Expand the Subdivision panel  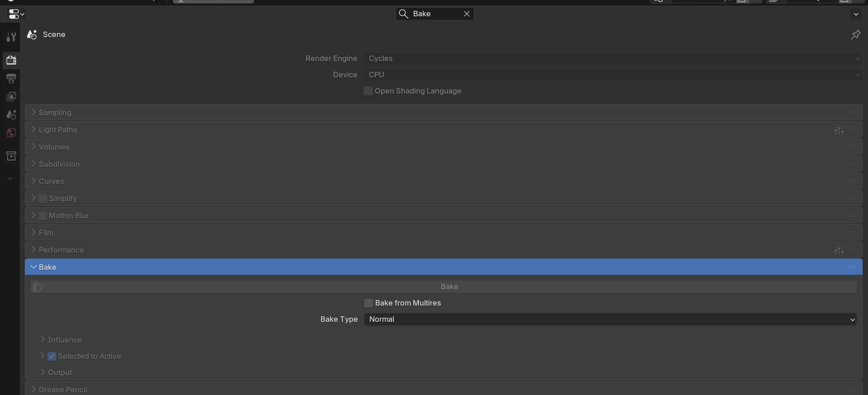tap(443, 164)
